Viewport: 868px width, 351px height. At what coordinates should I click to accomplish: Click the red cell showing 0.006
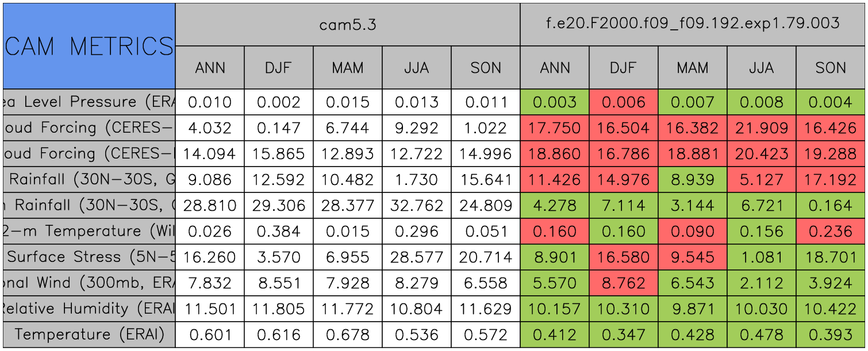pyautogui.click(x=624, y=102)
